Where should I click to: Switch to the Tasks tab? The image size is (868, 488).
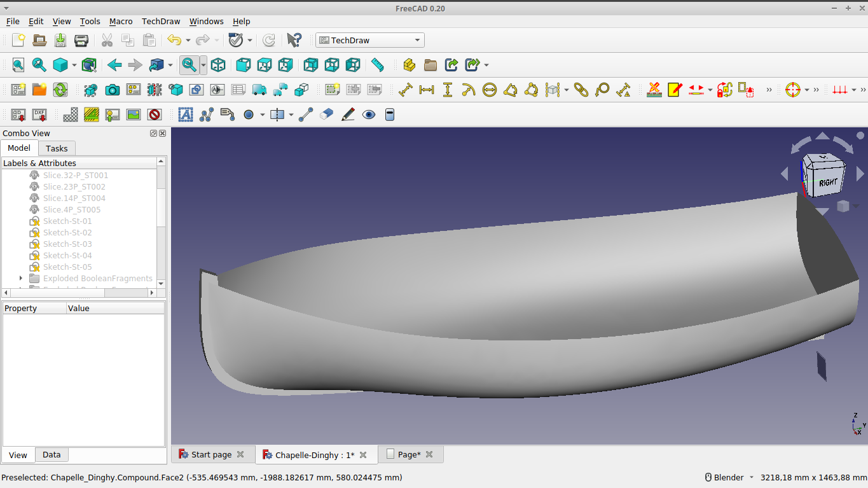[x=57, y=148]
